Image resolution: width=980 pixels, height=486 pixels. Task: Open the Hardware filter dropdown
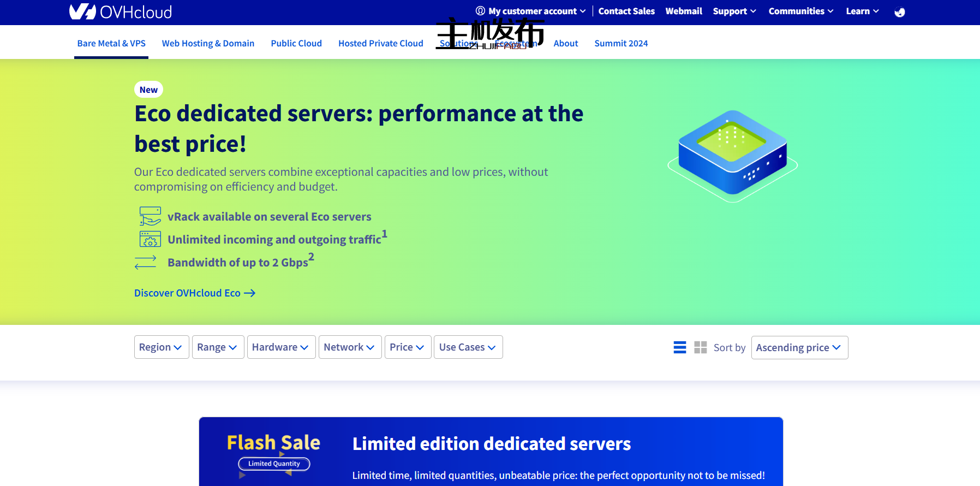click(281, 347)
